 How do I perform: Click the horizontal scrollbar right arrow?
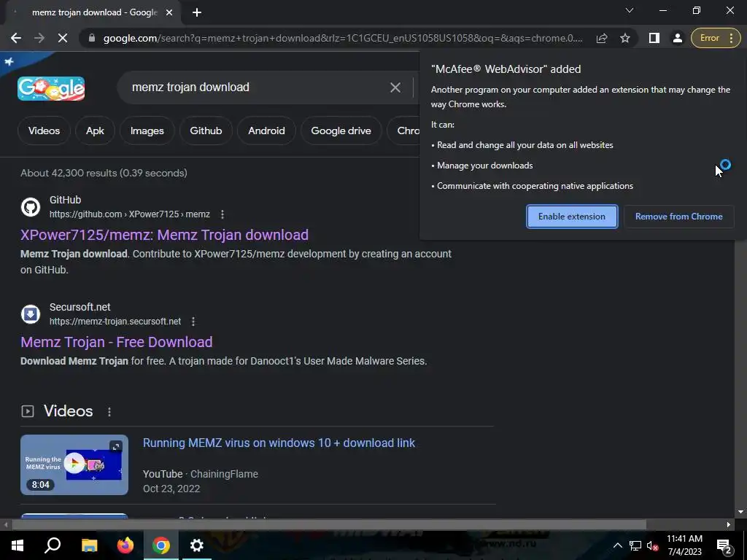pos(729,525)
